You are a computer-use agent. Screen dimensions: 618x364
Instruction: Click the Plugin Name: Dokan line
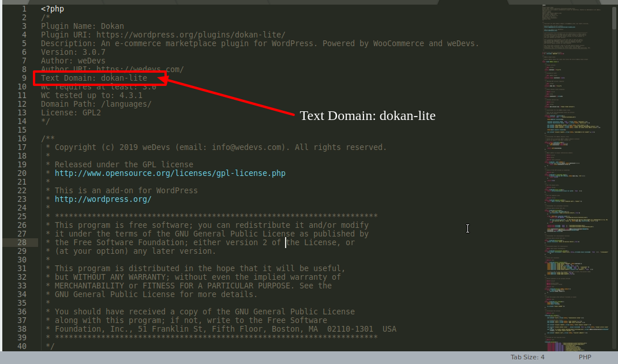(83, 26)
